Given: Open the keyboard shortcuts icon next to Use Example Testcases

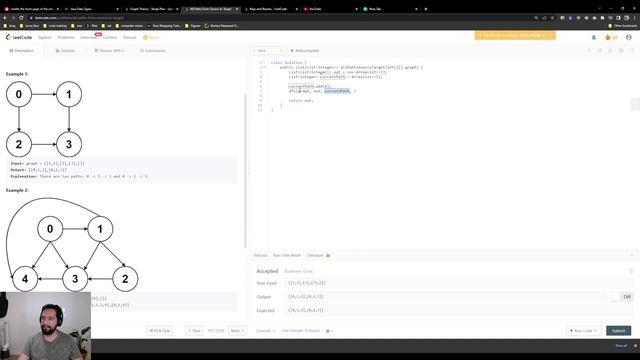Looking at the screenshot, I should [329, 331].
